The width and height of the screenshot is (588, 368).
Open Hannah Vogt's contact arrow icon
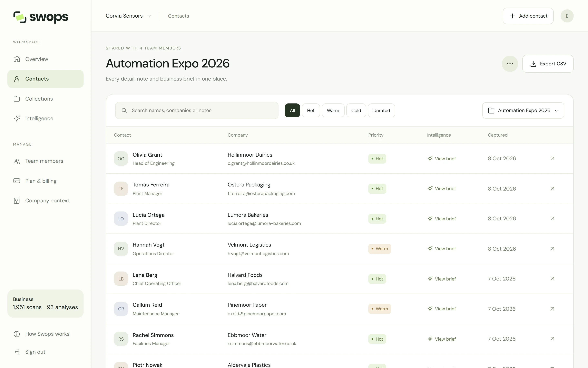(x=552, y=249)
